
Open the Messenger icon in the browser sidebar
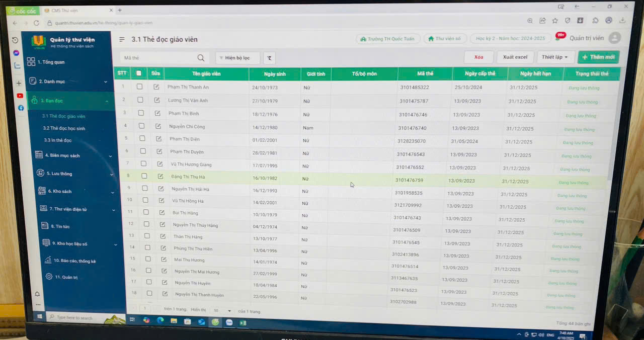(x=17, y=53)
